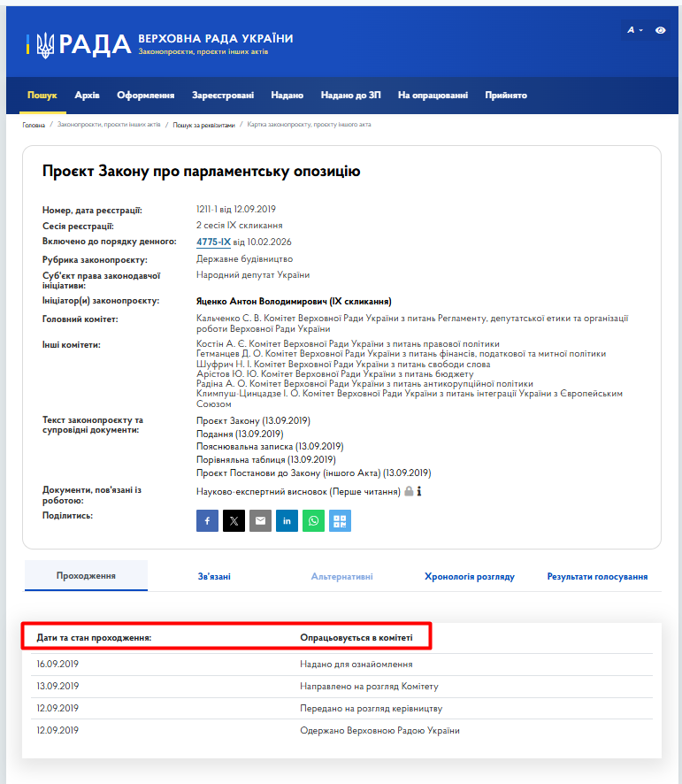The width and height of the screenshot is (682, 784).
Task: Open Надано до ЗП section
Action: tap(350, 95)
